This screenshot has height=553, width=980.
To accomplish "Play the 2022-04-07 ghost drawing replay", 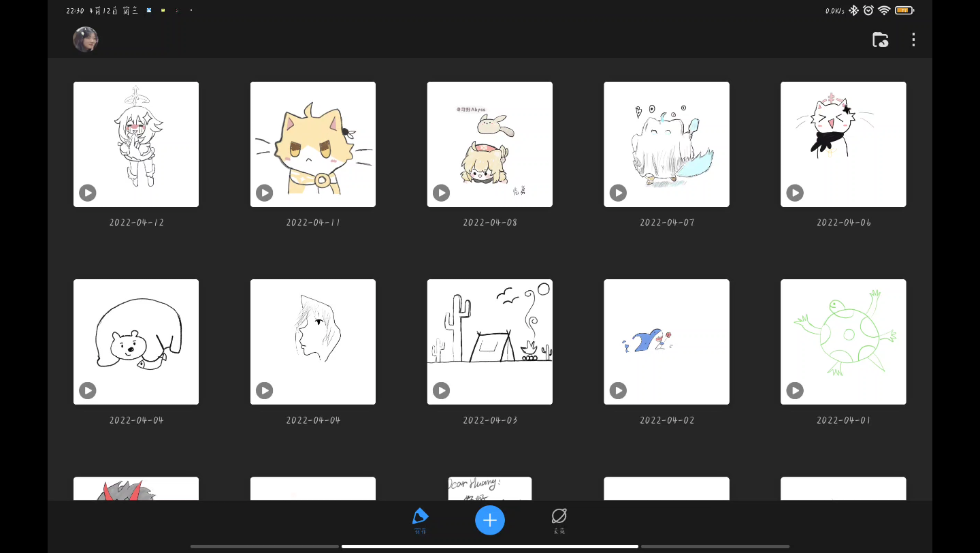I will (x=618, y=193).
